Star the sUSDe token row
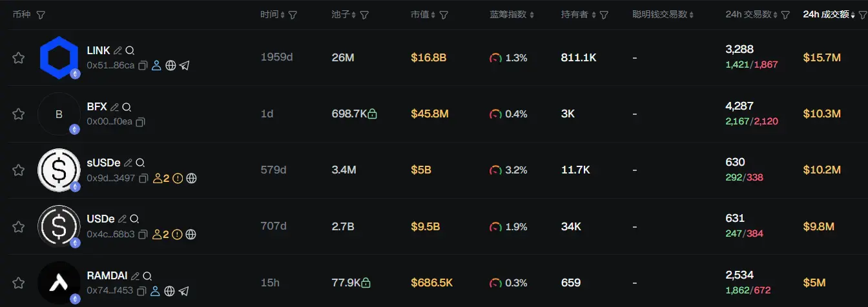This screenshot has height=307, width=868. (x=19, y=170)
